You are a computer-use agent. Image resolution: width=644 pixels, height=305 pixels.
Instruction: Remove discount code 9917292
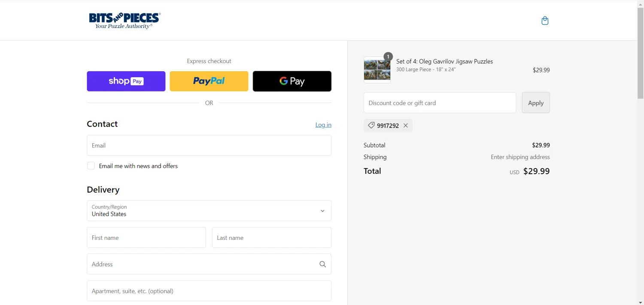coord(406,126)
